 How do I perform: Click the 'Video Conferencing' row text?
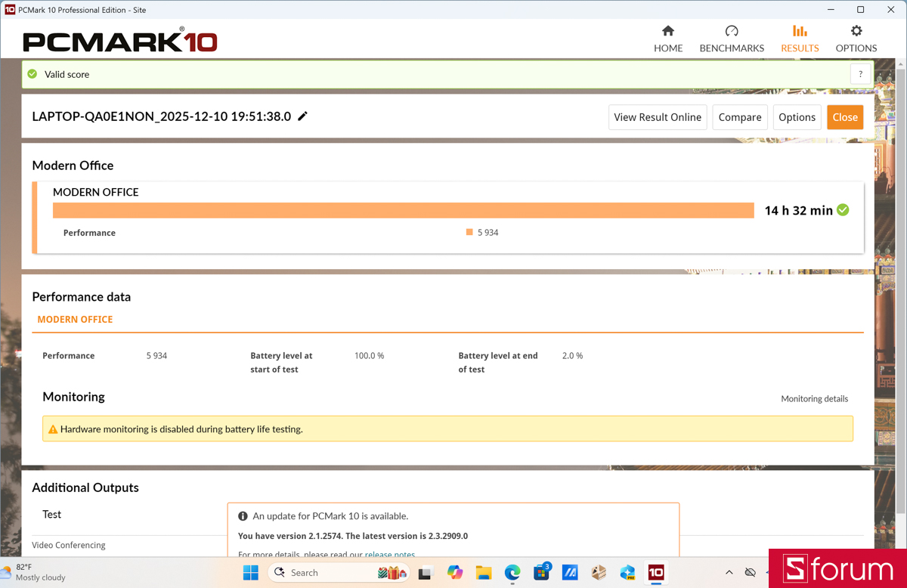pos(69,545)
